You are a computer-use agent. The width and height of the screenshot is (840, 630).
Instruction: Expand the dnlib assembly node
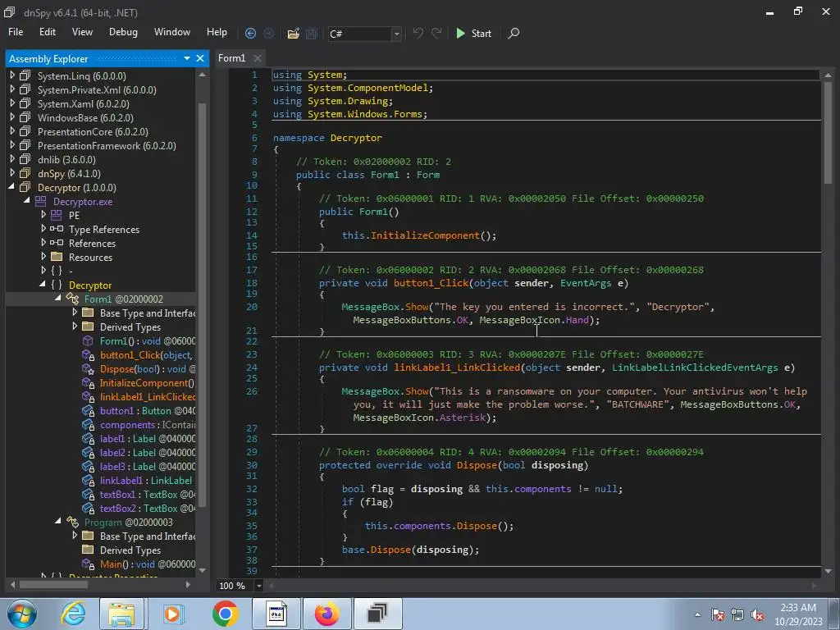(12, 159)
